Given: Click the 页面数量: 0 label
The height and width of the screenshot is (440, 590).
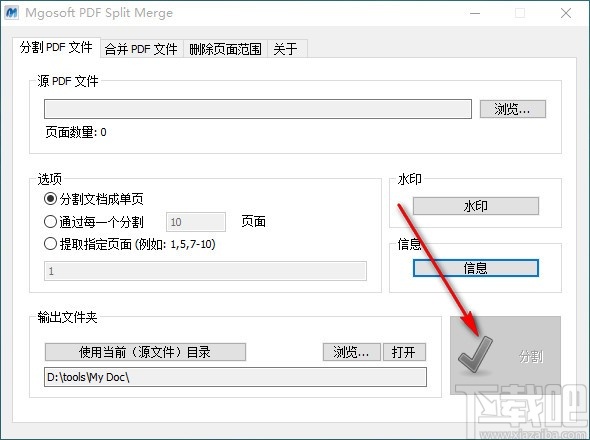Looking at the screenshot, I should pyautogui.click(x=76, y=132).
